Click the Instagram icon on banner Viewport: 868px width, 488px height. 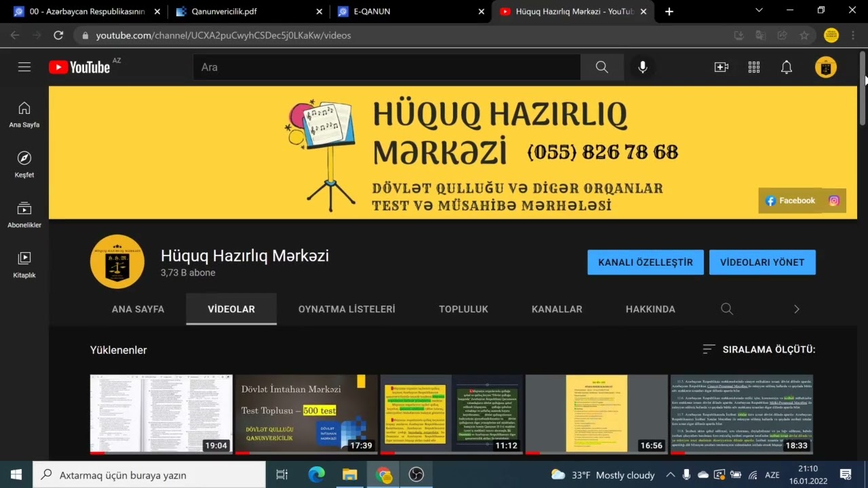834,201
